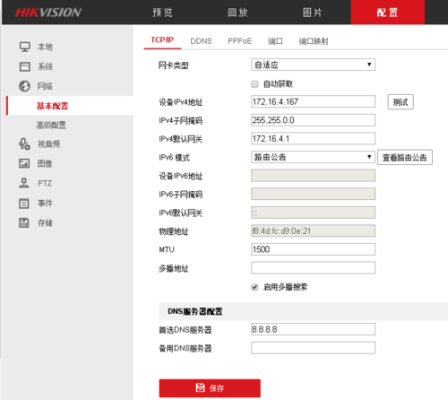The height and width of the screenshot is (400, 448).
Task: Click the MTU field showing 1500
Action: tap(313, 249)
